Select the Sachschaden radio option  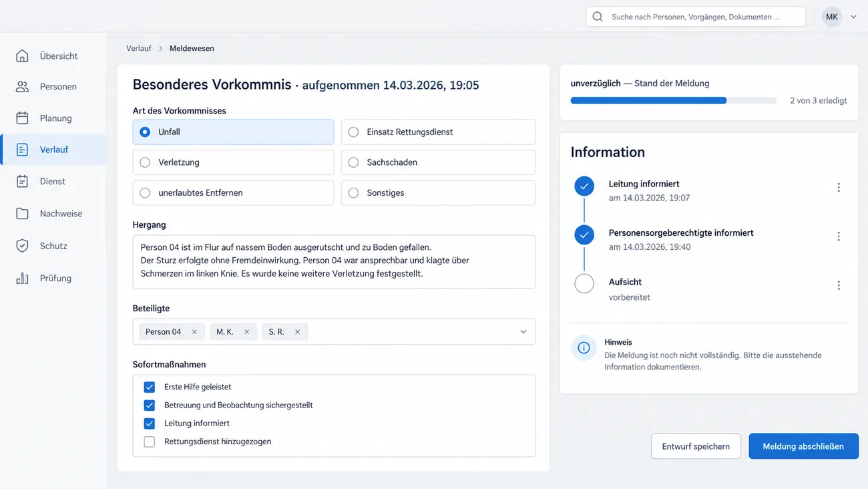438,162
